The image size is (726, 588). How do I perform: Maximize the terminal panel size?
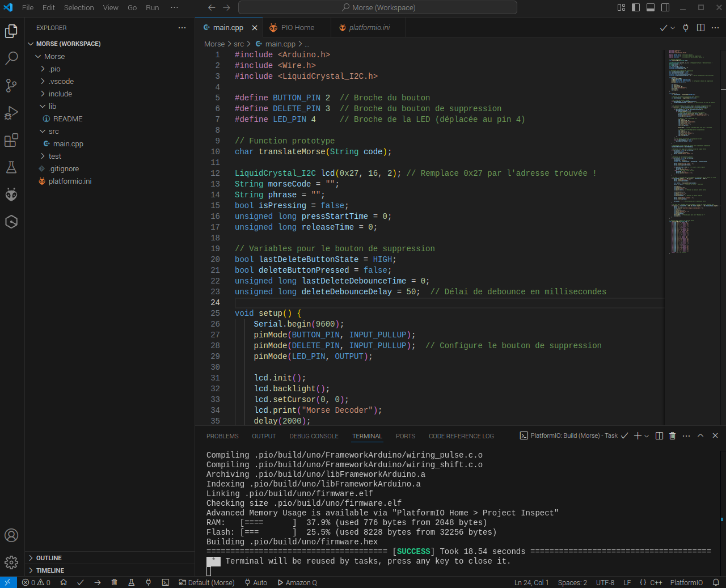coord(700,435)
